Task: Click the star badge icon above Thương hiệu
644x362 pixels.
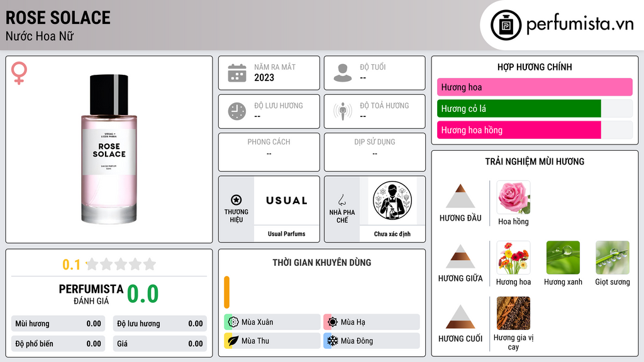Action: 236,200
